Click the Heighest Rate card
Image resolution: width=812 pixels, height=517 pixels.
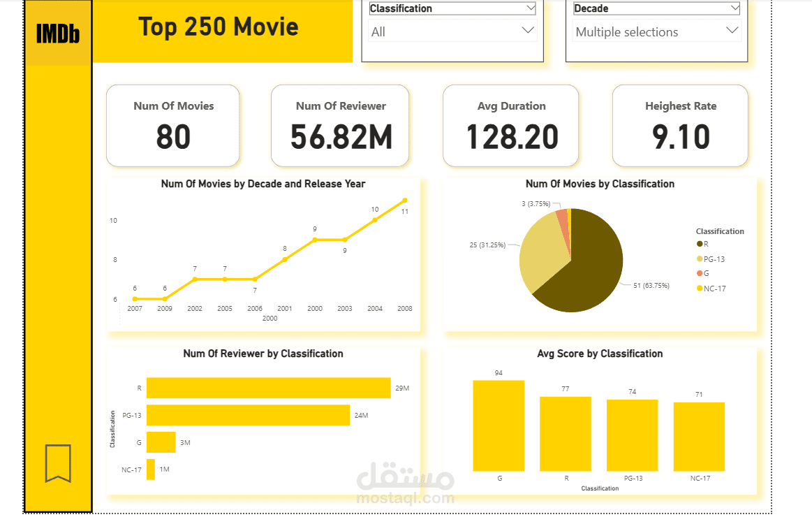(x=681, y=126)
